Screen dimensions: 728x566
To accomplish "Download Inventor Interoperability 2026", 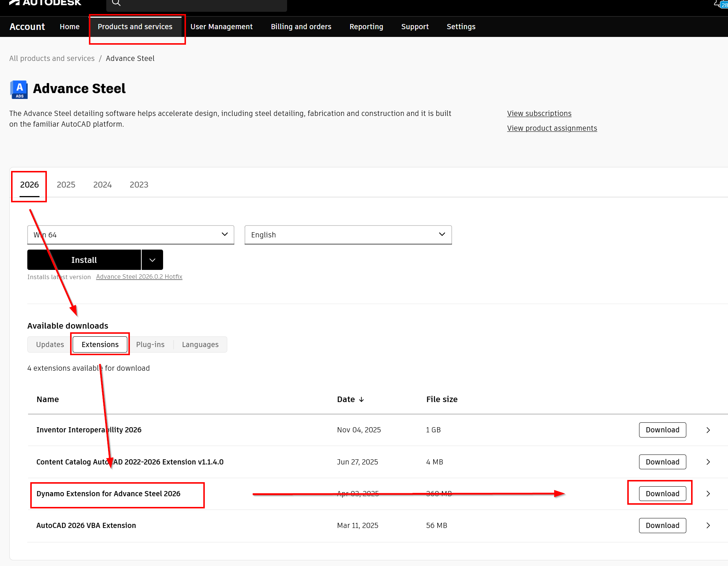I will 663,430.
